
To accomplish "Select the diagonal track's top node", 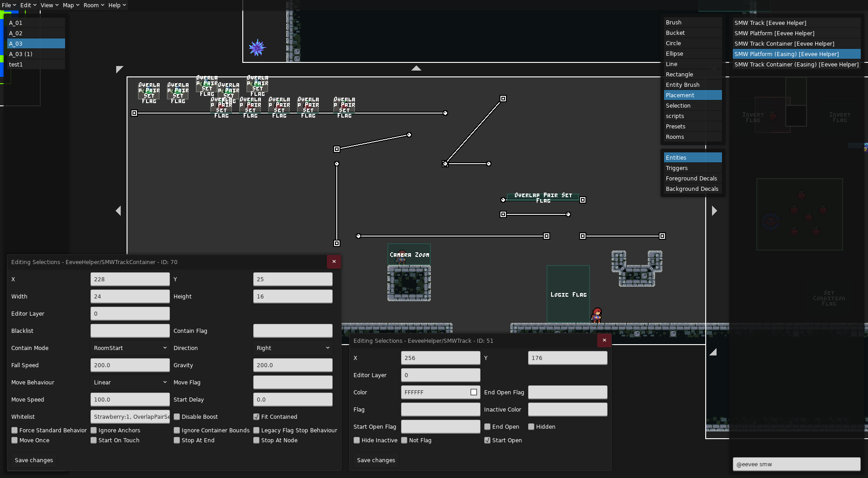I will coord(503,99).
